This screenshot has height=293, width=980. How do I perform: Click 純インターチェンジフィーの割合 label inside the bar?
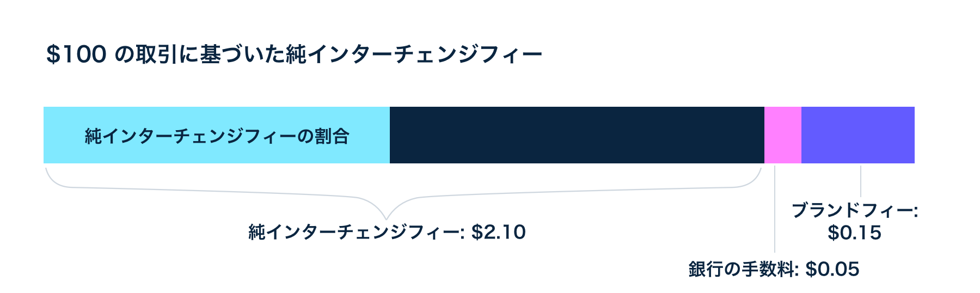tap(217, 136)
